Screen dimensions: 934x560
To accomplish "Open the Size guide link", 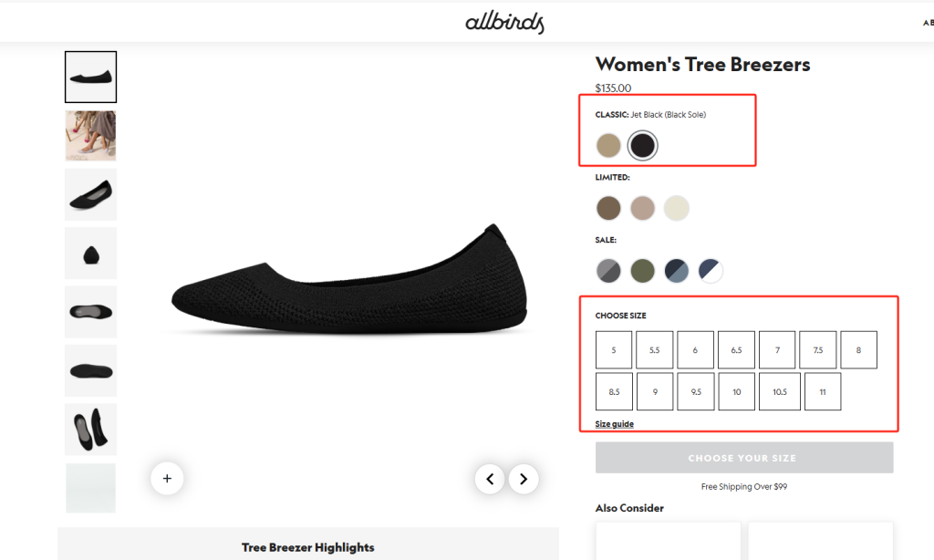I will (615, 424).
